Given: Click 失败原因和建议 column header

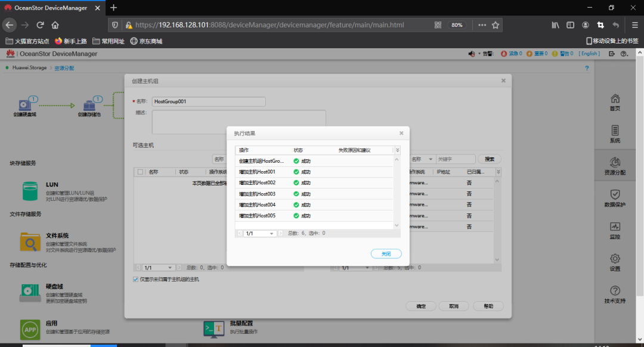Looking at the screenshot, I should click(x=354, y=150).
